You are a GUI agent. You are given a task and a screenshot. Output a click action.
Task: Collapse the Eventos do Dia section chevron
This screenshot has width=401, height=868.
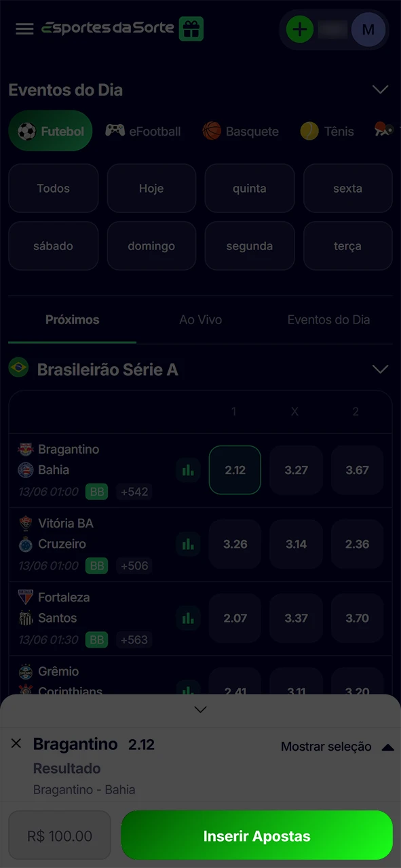[x=380, y=90]
